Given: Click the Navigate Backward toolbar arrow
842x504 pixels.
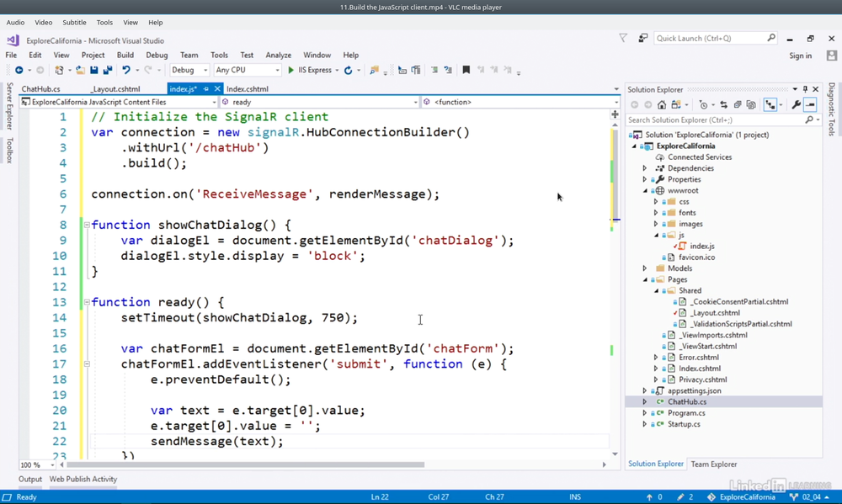Looking at the screenshot, I should 19,71.
